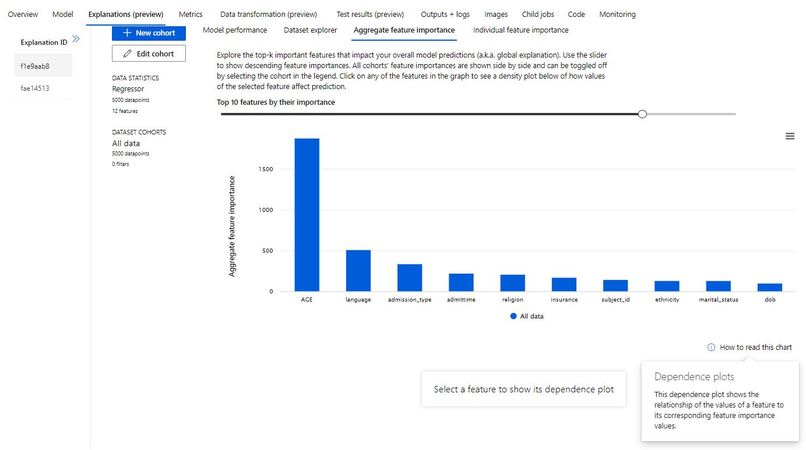806x450 pixels.
Task: Click the admission_type feature bar
Action: click(410, 278)
